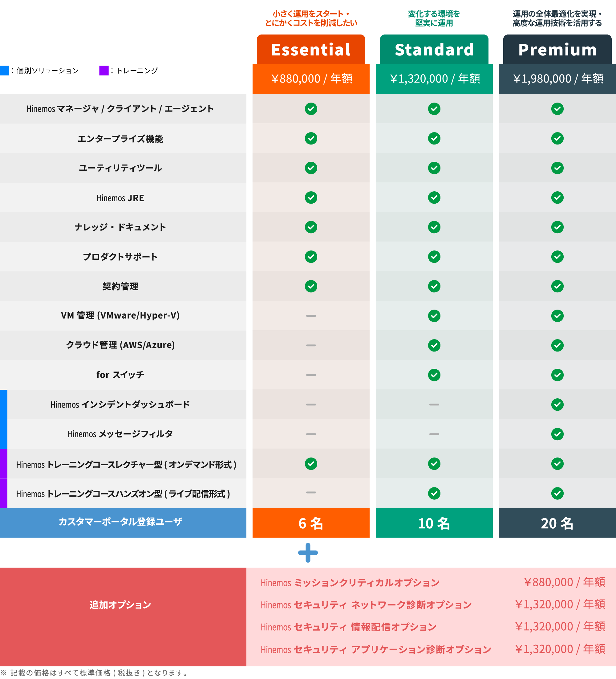
Task: Click the price of アプリケーション診断オプション
Action: point(560,649)
